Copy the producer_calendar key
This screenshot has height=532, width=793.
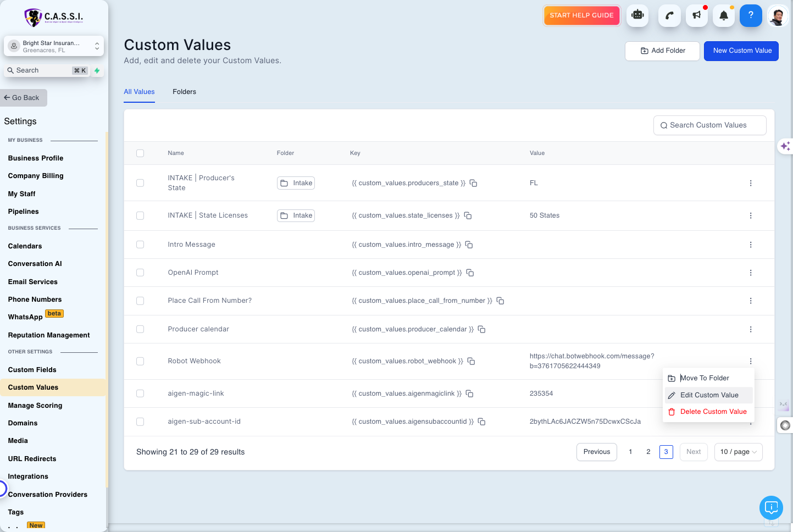(x=481, y=329)
